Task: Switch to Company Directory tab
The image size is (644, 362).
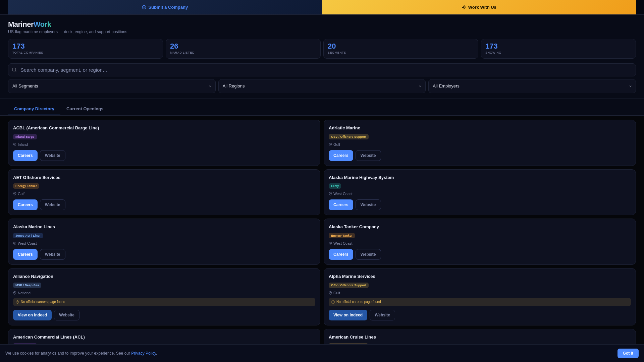Action: click(34, 109)
